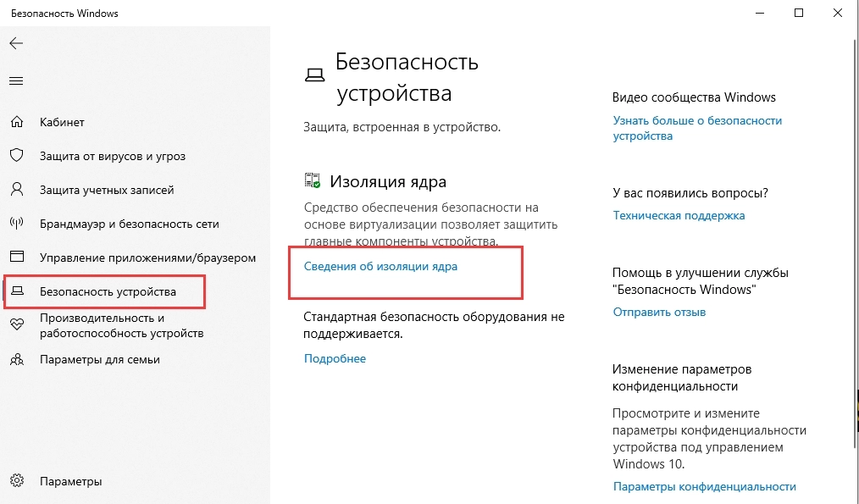The width and height of the screenshot is (859, 504).
Task: Open the Параметры gear icon at bottom
Action: coord(15,480)
